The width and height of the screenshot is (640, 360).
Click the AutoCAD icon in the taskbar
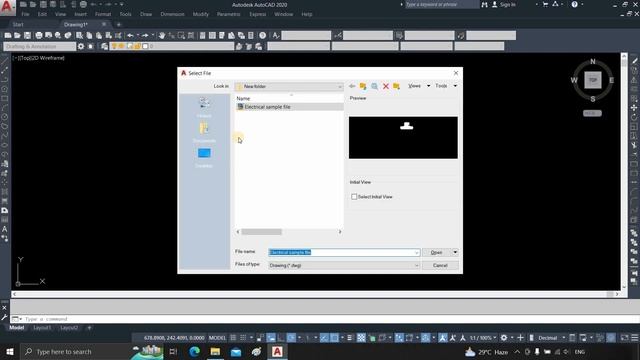coord(277,351)
